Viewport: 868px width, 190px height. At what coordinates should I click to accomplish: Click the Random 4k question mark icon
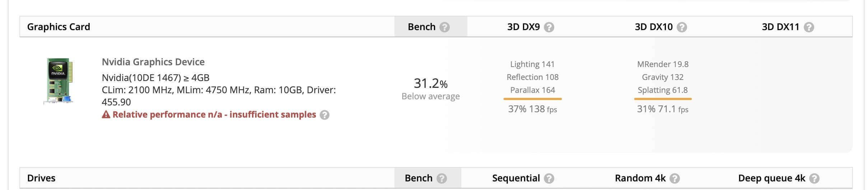675,179
